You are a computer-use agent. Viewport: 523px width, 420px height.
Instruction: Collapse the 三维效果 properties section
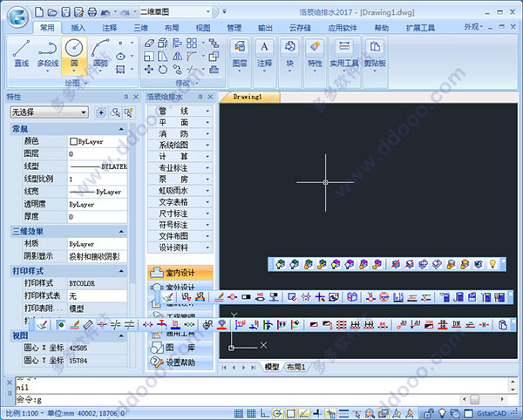click(x=121, y=231)
